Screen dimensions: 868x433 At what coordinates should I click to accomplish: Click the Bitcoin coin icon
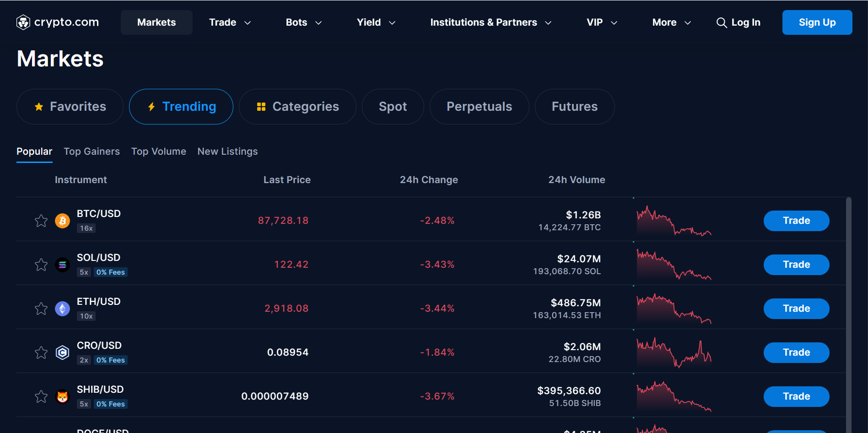pos(63,221)
